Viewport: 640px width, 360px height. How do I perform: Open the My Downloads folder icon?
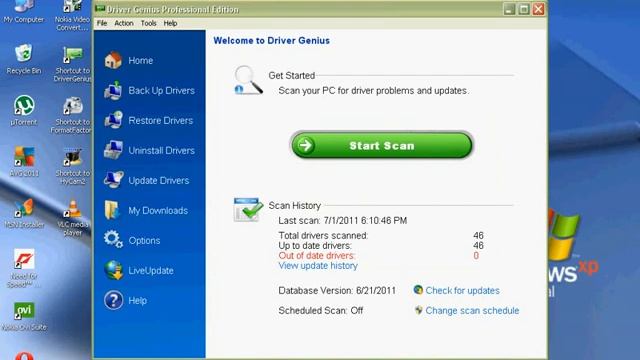point(112,210)
